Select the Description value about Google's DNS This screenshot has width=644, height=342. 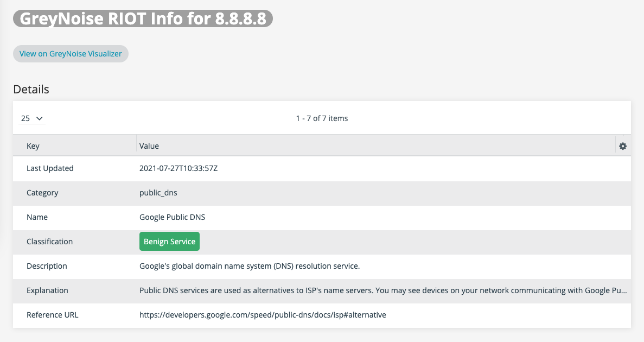(250, 266)
